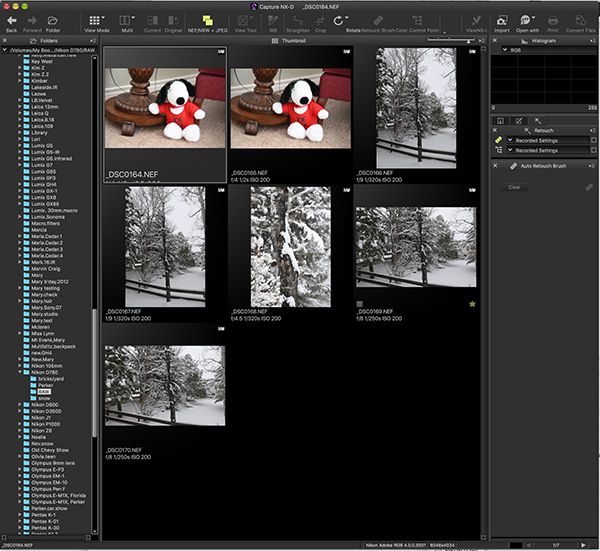Click the Import icon
Viewport: 600px width, 551px height.
[502, 21]
